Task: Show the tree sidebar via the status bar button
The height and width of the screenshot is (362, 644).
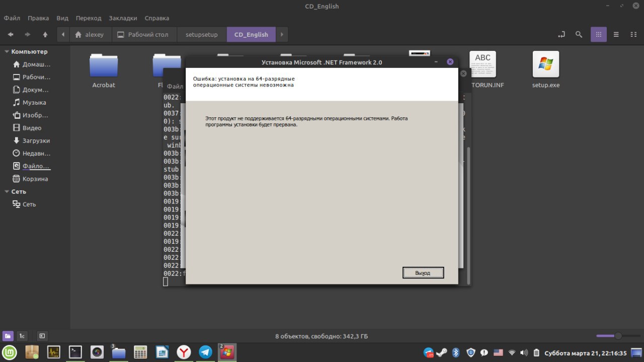Action: (x=22, y=336)
